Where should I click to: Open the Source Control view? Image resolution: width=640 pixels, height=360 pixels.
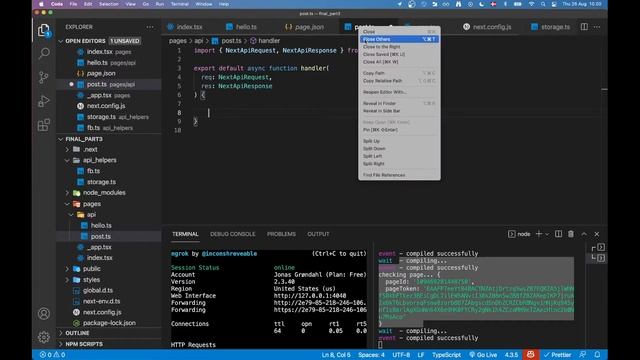coord(44,77)
